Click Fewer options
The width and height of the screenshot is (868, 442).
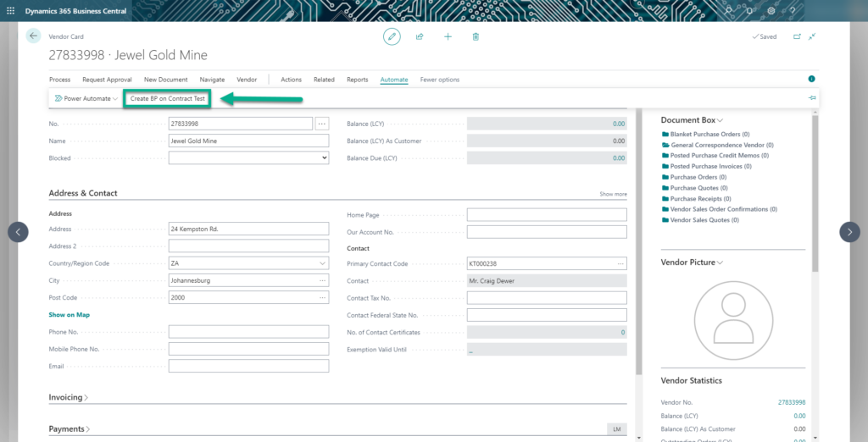[440, 80]
